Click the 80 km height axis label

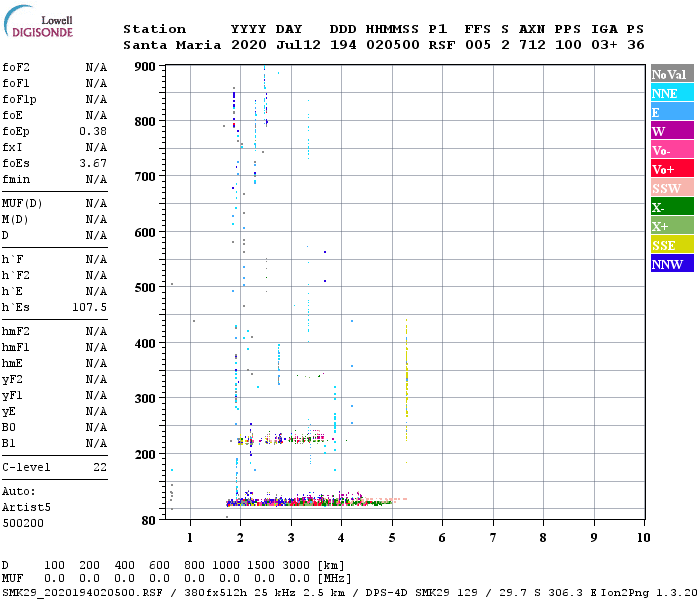tap(149, 520)
